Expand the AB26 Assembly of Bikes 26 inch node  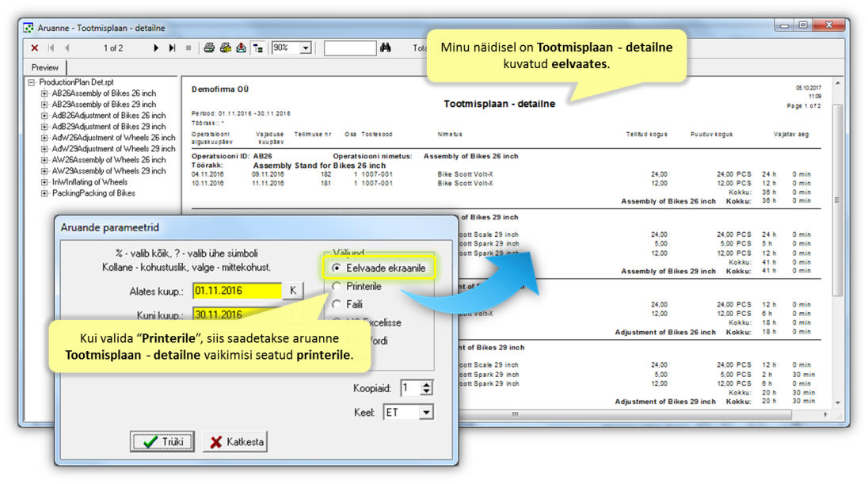coord(45,93)
